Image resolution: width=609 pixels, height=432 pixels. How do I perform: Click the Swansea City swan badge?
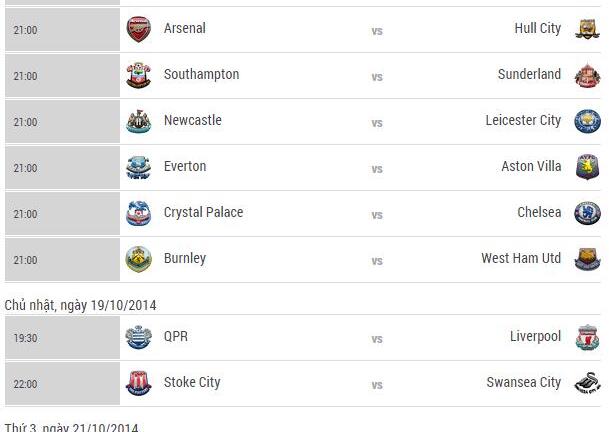(x=587, y=383)
